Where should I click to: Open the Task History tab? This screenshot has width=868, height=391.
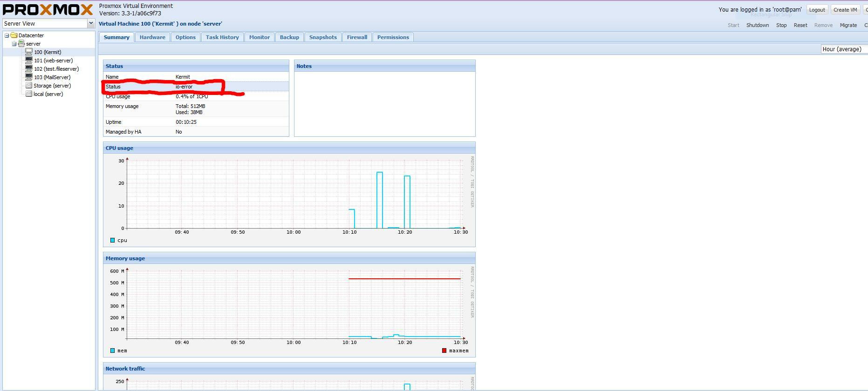pyautogui.click(x=222, y=37)
